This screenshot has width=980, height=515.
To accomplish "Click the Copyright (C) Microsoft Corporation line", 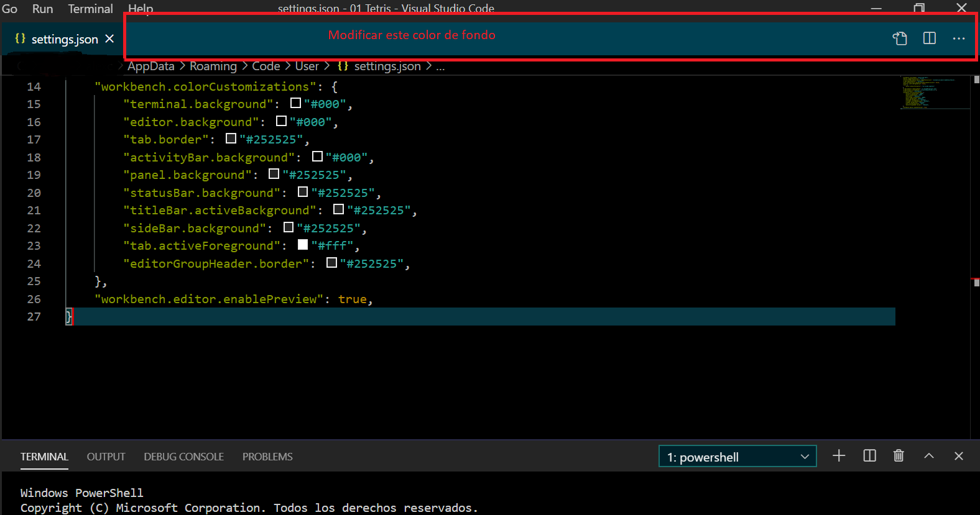I will click(x=249, y=508).
